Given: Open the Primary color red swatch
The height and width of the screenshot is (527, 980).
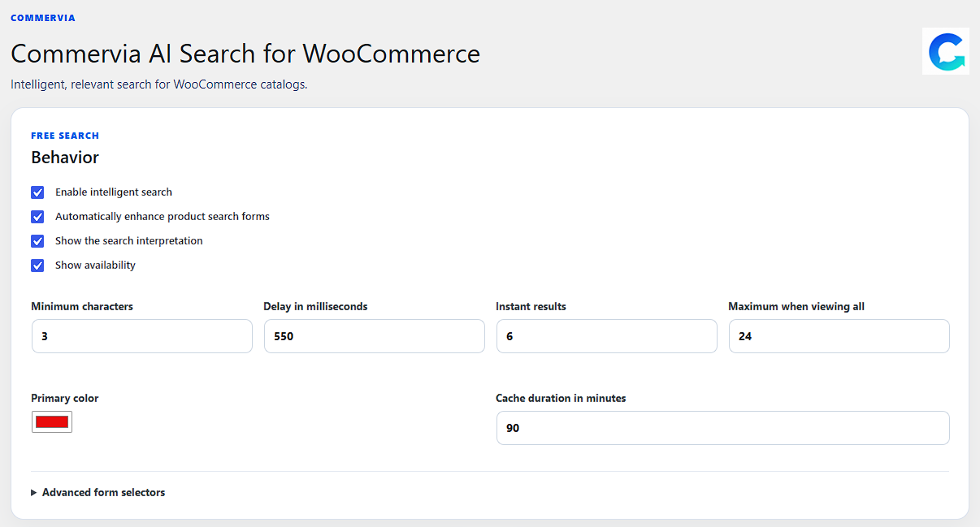Looking at the screenshot, I should point(52,421).
